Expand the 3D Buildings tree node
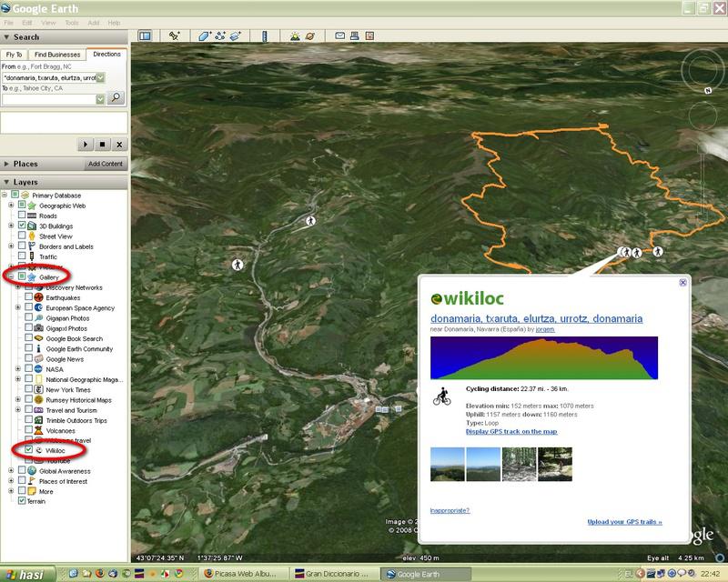 coord(11,226)
